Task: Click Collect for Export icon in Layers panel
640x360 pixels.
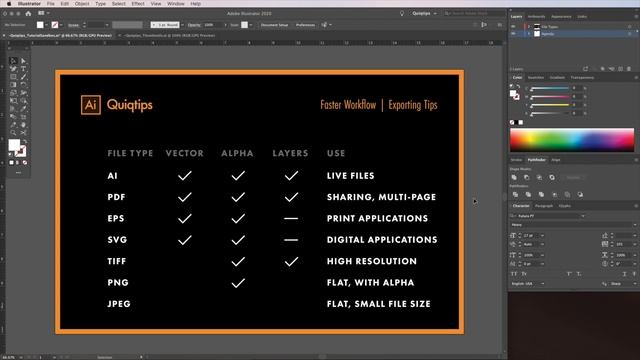Action: point(586,69)
